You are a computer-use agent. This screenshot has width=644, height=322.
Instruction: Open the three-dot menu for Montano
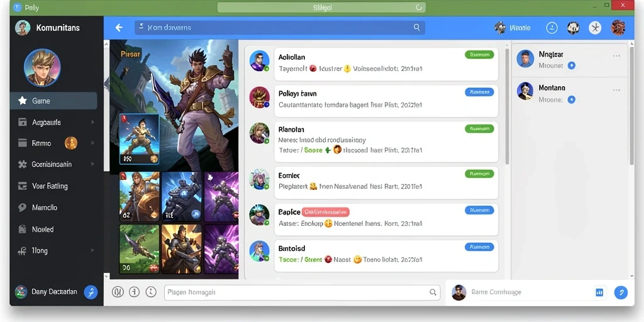[616, 90]
